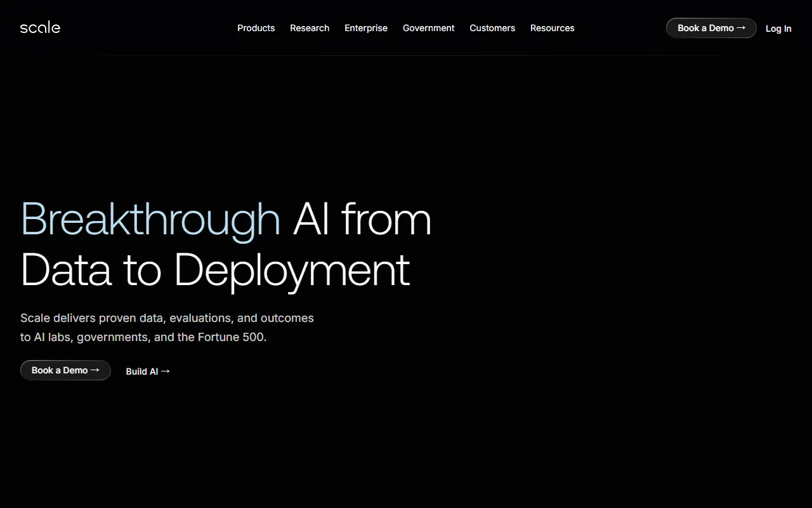Expand the Resources navigation menu

552,28
